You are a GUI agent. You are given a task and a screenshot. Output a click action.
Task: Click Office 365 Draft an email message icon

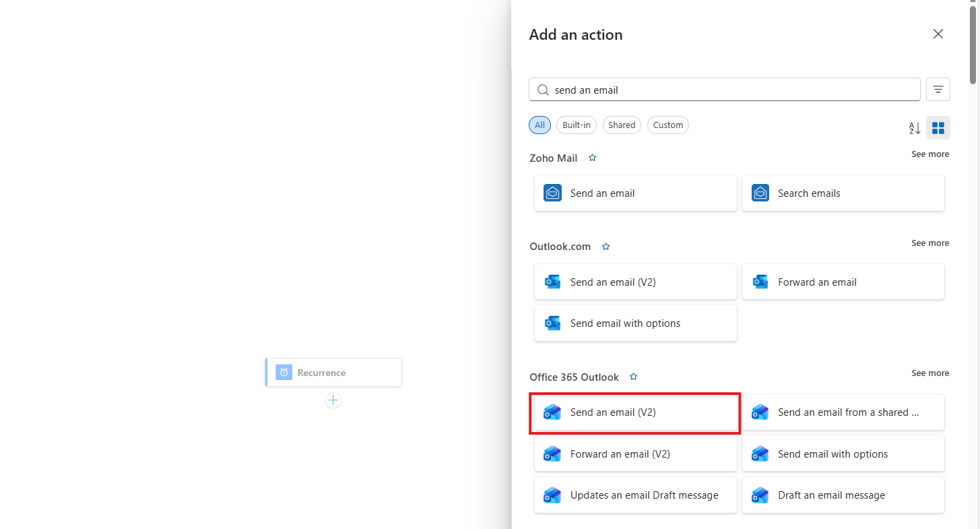pos(760,495)
